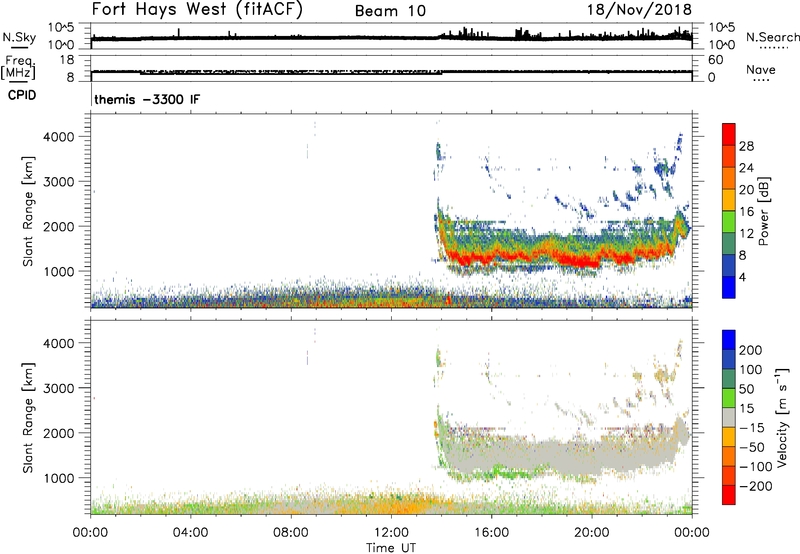
Task: Click '2000' tick on the velocity panel
Action: pyautogui.click(x=59, y=433)
